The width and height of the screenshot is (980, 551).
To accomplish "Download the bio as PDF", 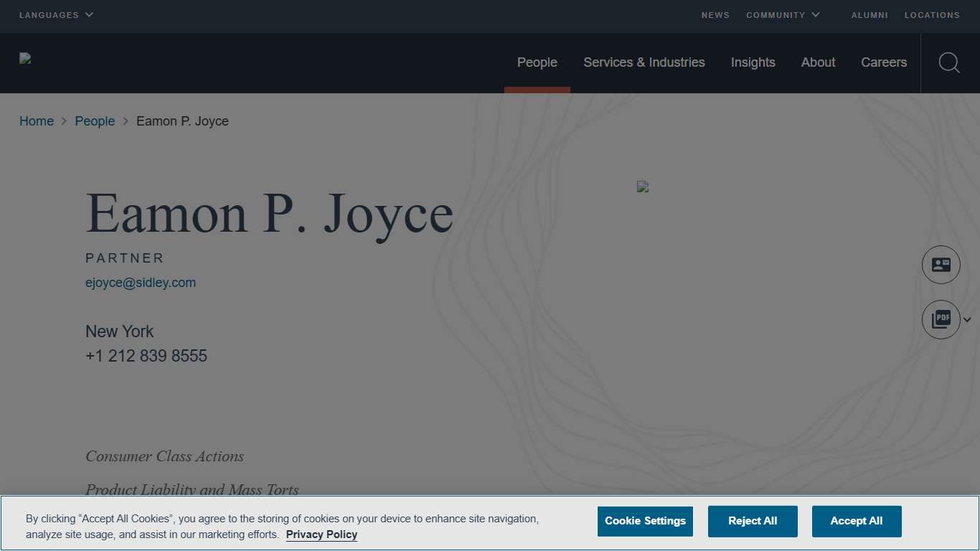I will (x=941, y=319).
